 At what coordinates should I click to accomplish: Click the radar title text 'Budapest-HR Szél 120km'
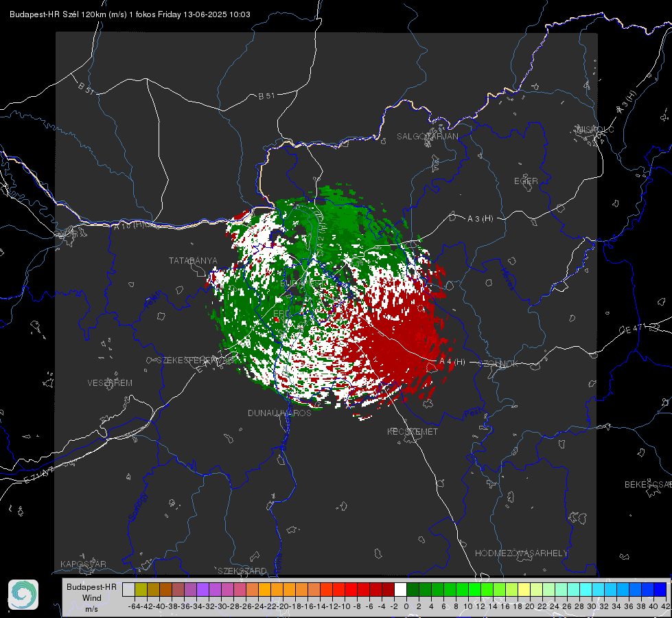pos(58,14)
